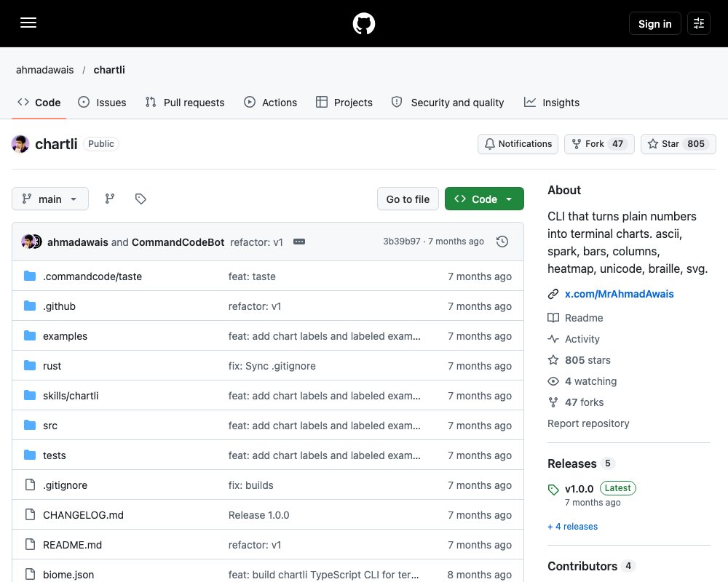Screen dimensions: 728x582
Task: Open the 'Release 1.0.0' commit message
Action: (258, 515)
